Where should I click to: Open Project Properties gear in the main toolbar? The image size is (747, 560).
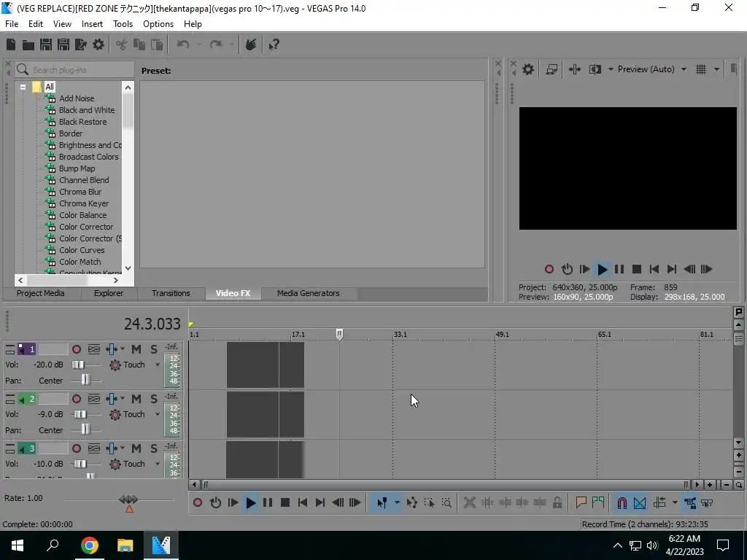tap(98, 44)
